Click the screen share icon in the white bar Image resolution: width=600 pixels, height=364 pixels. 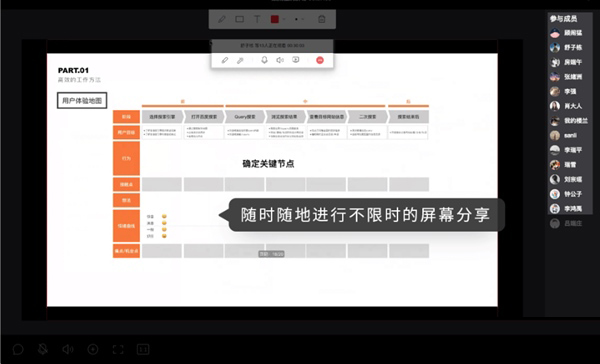296,60
